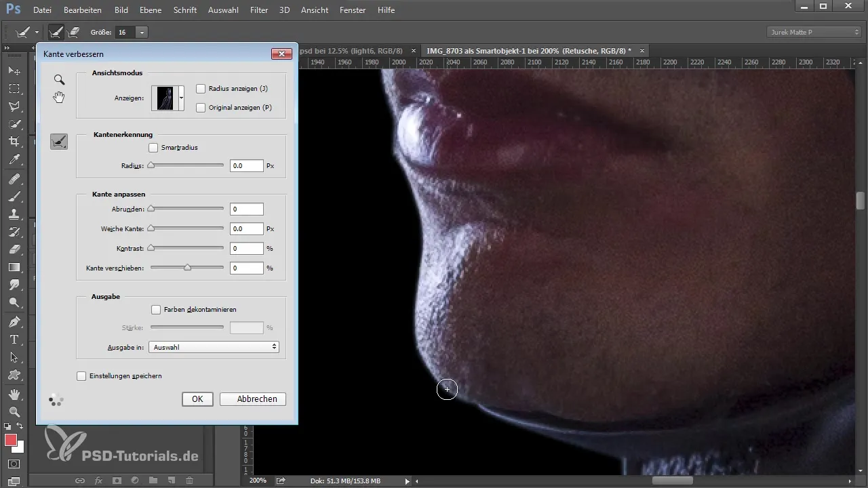Screen dimensions: 868x488
Task: Select the Refine Radius brush in dialog
Action: 59,141
